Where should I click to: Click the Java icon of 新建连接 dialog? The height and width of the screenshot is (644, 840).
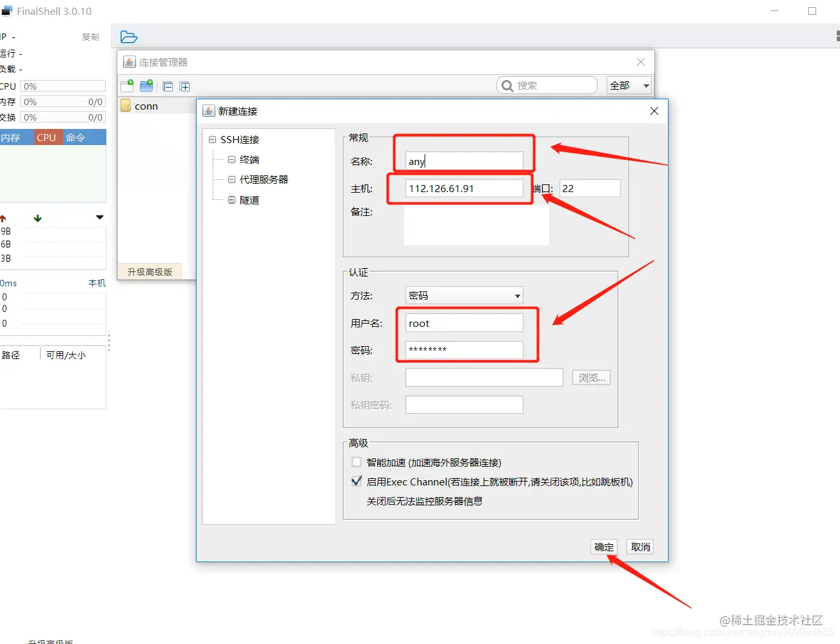pos(209,111)
